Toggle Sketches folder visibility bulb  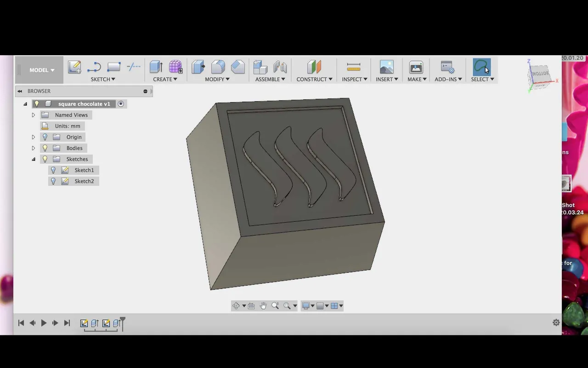click(x=45, y=159)
